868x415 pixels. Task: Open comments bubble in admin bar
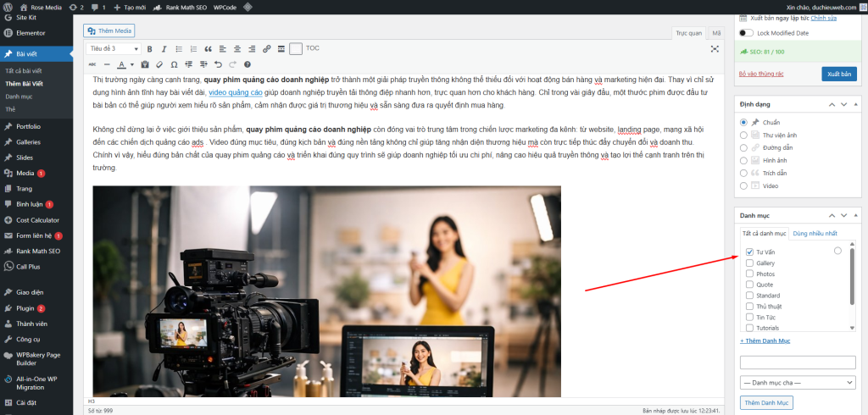pos(98,8)
